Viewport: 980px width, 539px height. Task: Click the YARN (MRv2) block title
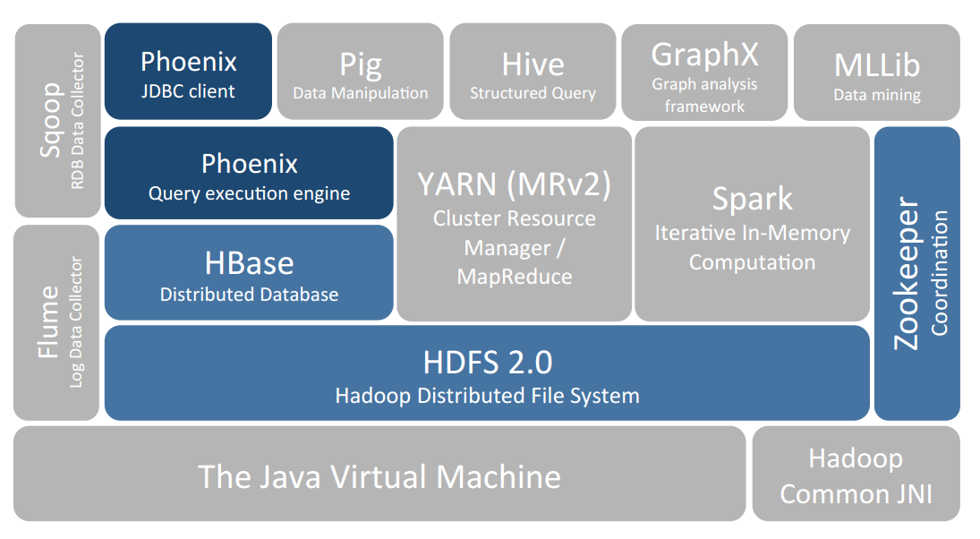[514, 184]
